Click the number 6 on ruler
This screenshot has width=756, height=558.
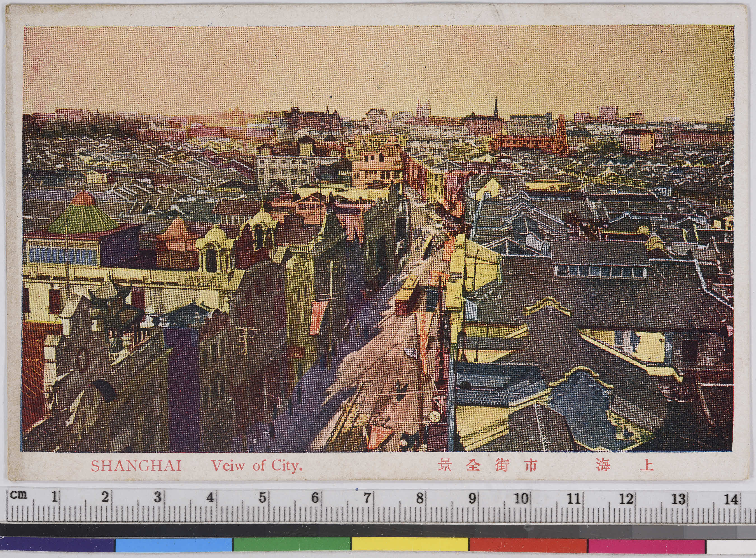point(315,498)
